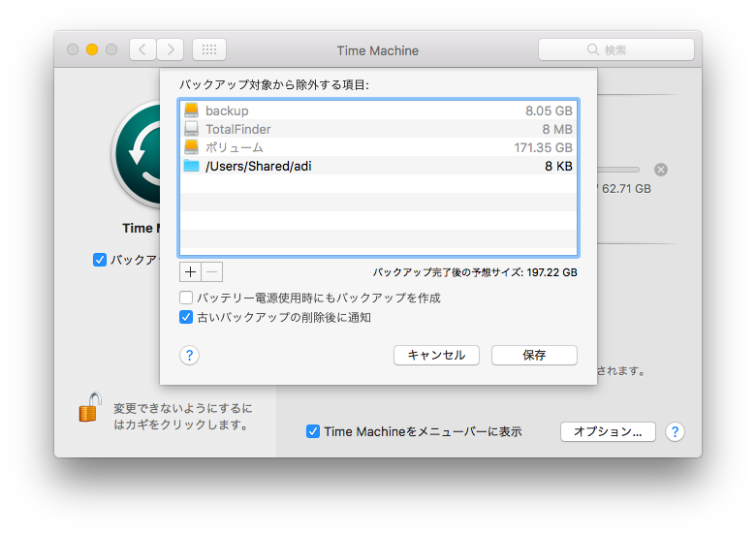756x535 pixels.
Task: Go forward with the right chevron
Action: pyautogui.click(x=171, y=49)
